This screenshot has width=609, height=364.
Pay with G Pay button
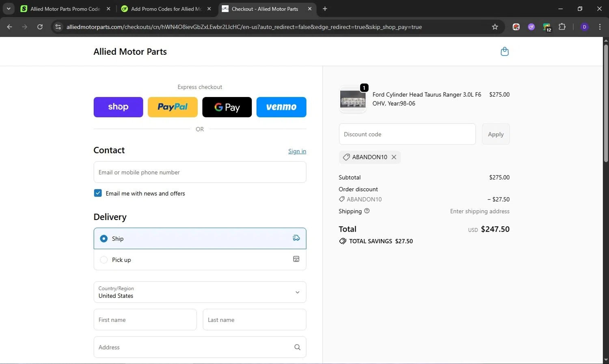coord(227,107)
